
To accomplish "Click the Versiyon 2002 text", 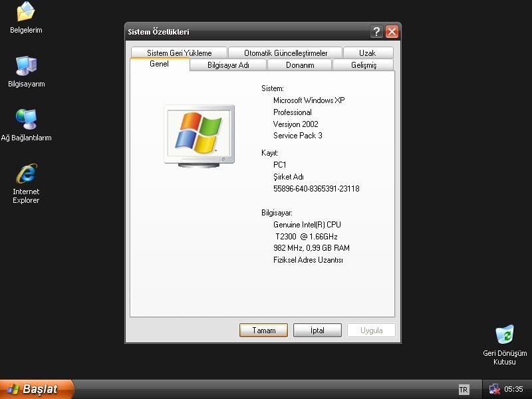I will click(x=295, y=124).
